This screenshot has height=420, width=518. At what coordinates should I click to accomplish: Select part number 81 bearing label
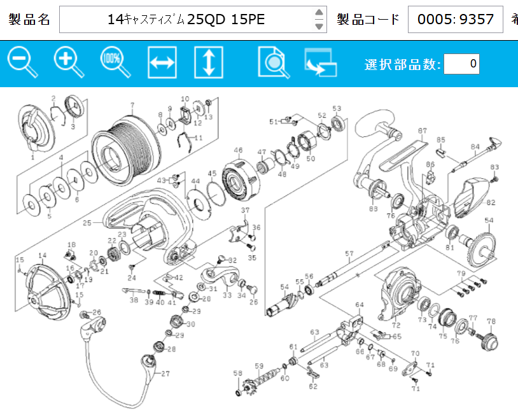coord(450,248)
